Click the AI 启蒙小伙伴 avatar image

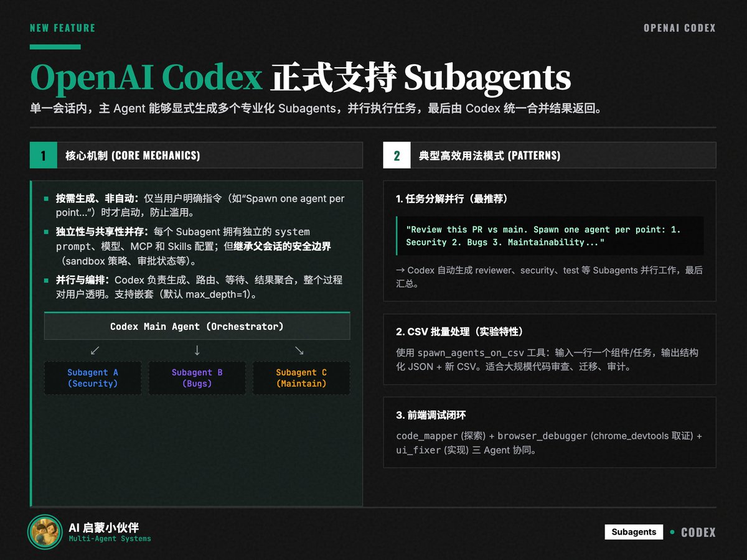tap(45, 532)
